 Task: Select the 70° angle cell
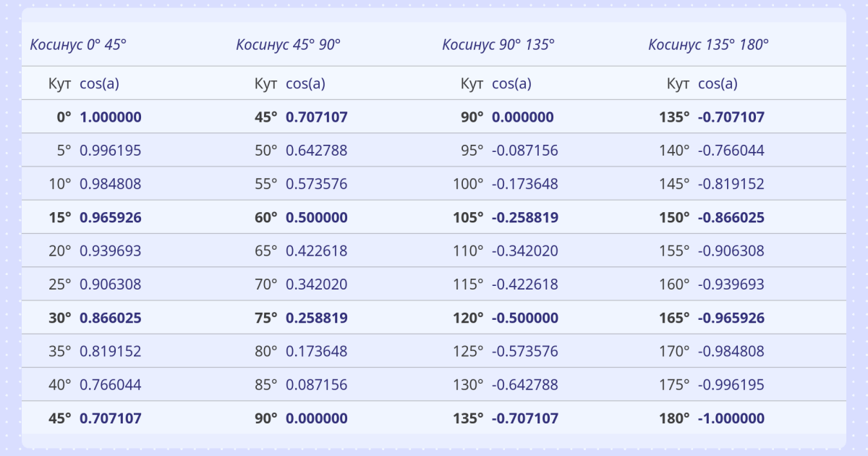pos(265,284)
